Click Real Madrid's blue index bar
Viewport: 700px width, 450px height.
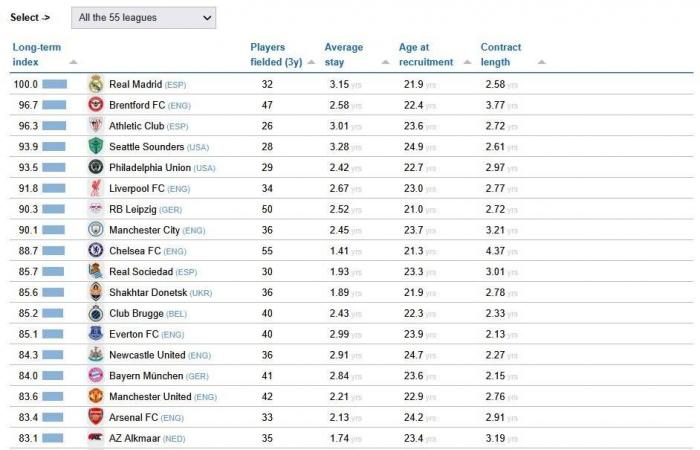(54, 84)
